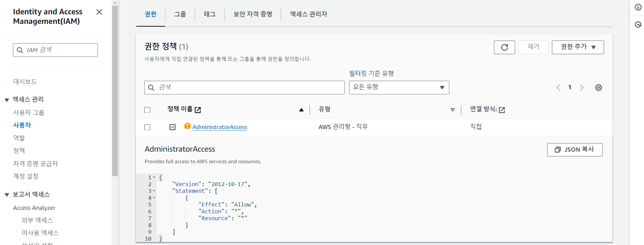
Task: Open 사용자 그룹 in the sidebar
Action: 29,112
